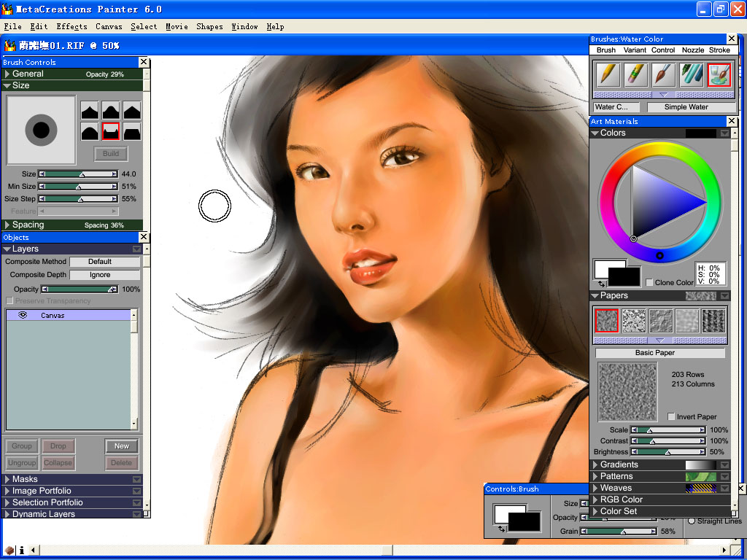Screen dimensions: 747x560
Task: Close the Art Materials palette
Action: [x=732, y=121]
